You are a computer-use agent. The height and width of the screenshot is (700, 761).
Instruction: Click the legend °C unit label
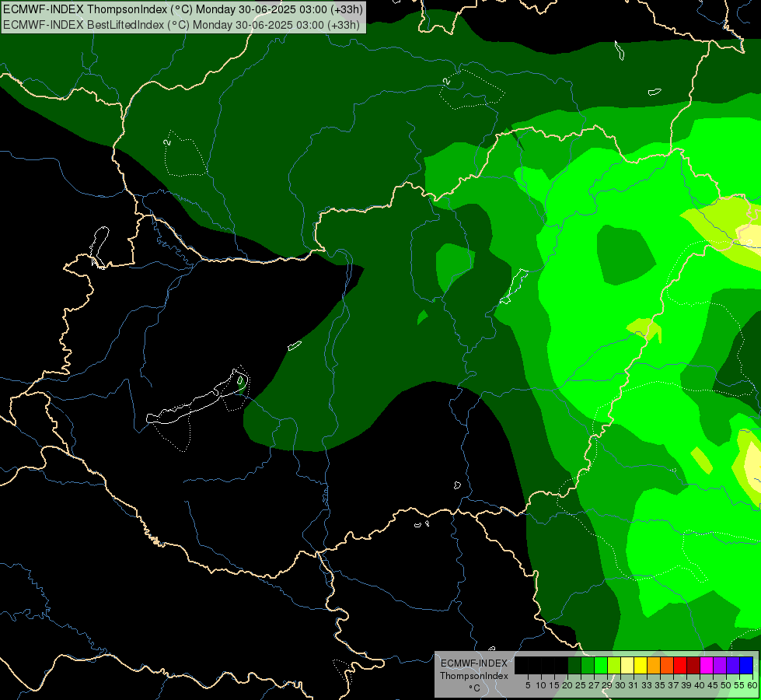click(x=475, y=688)
